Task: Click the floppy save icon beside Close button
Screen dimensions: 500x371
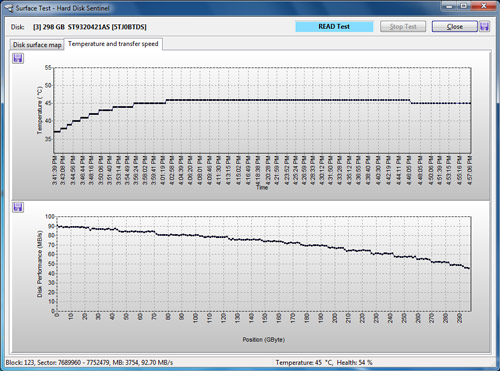Action: (485, 26)
